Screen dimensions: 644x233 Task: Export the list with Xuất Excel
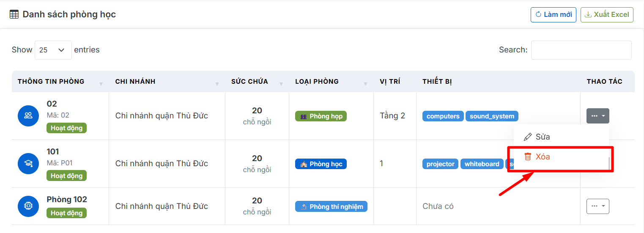click(607, 14)
